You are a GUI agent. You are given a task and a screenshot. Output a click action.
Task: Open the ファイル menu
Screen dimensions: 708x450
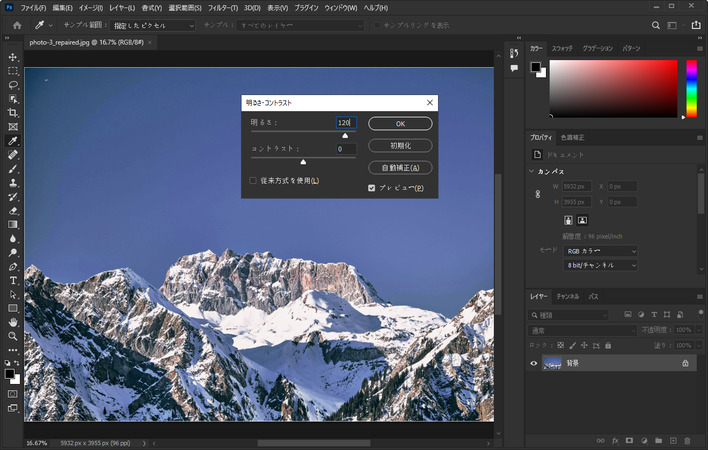coord(33,8)
